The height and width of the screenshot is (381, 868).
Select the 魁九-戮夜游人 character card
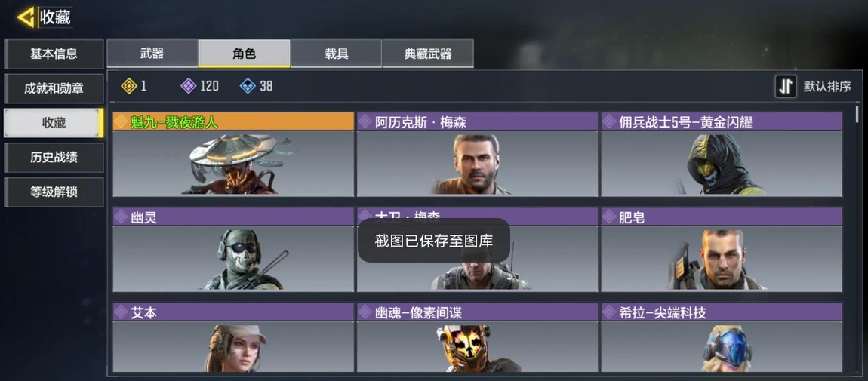coord(233,154)
